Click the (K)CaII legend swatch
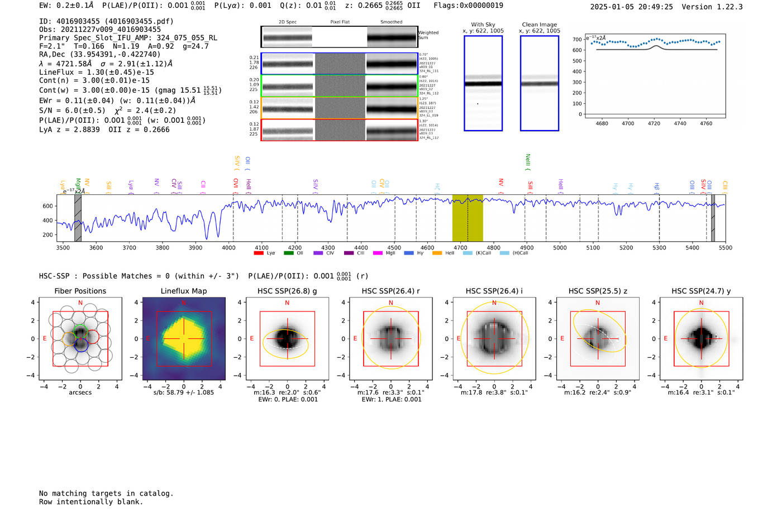The height and width of the screenshot is (532, 782). pyautogui.click(x=468, y=253)
